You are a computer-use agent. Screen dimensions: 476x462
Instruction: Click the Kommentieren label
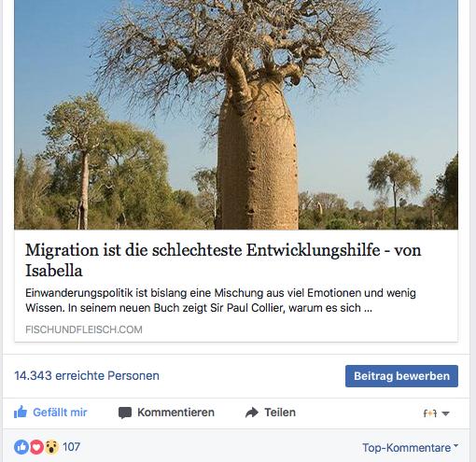[175, 413]
